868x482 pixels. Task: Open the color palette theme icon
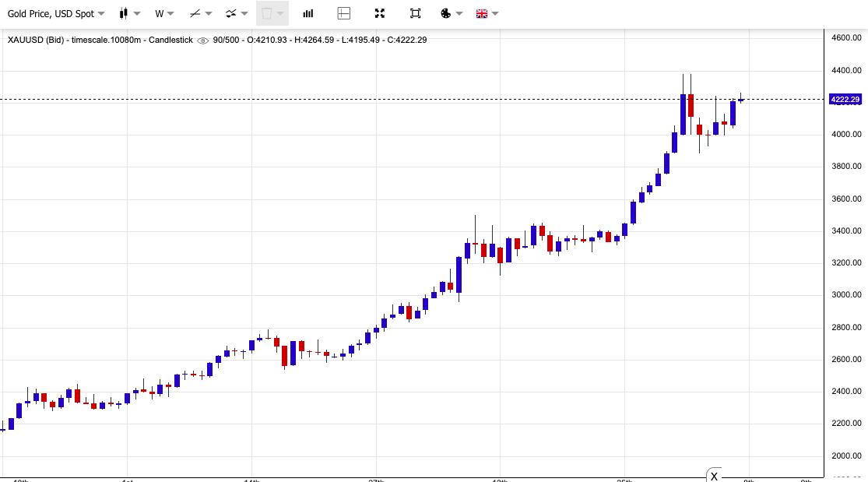point(451,13)
